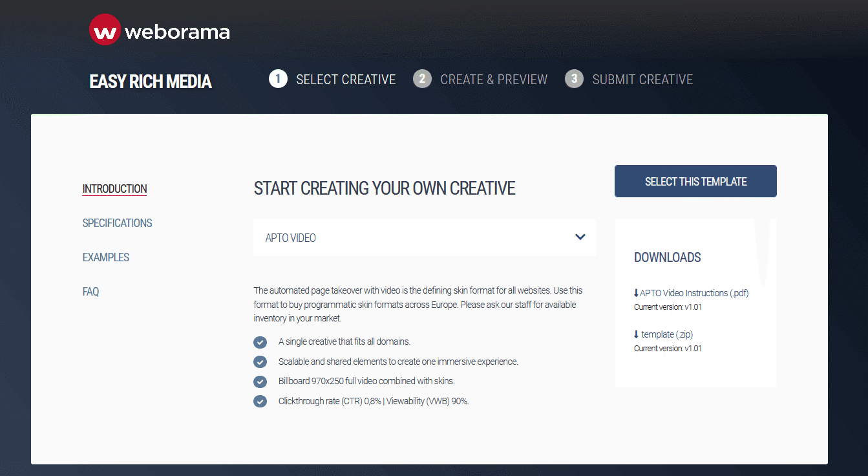Click the step 3 number circle
Image resolution: width=868 pixels, height=476 pixels.
point(574,79)
